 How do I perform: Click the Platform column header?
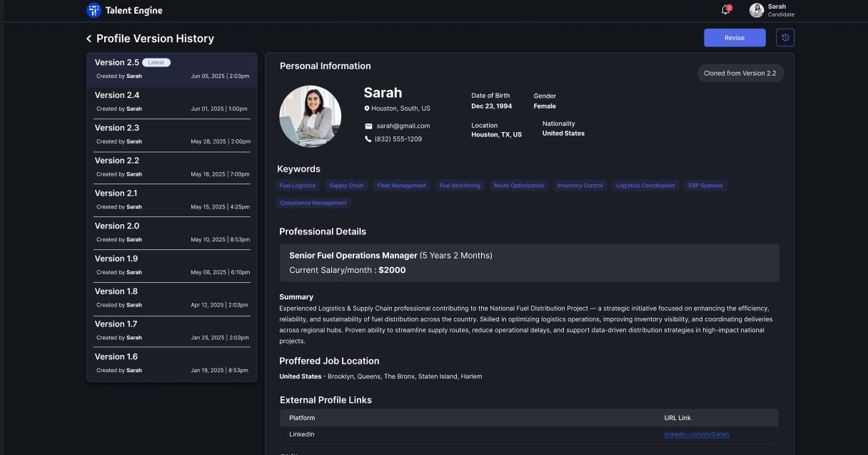click(x=302, y=418)
